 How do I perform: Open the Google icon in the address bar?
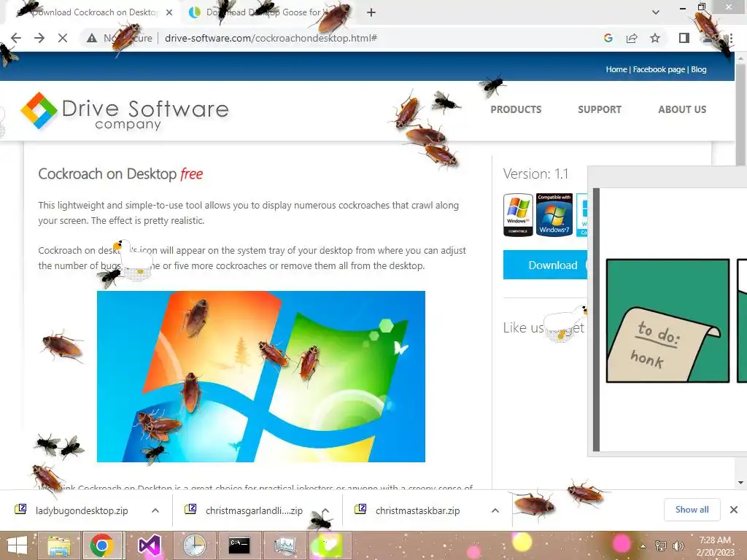608,38
